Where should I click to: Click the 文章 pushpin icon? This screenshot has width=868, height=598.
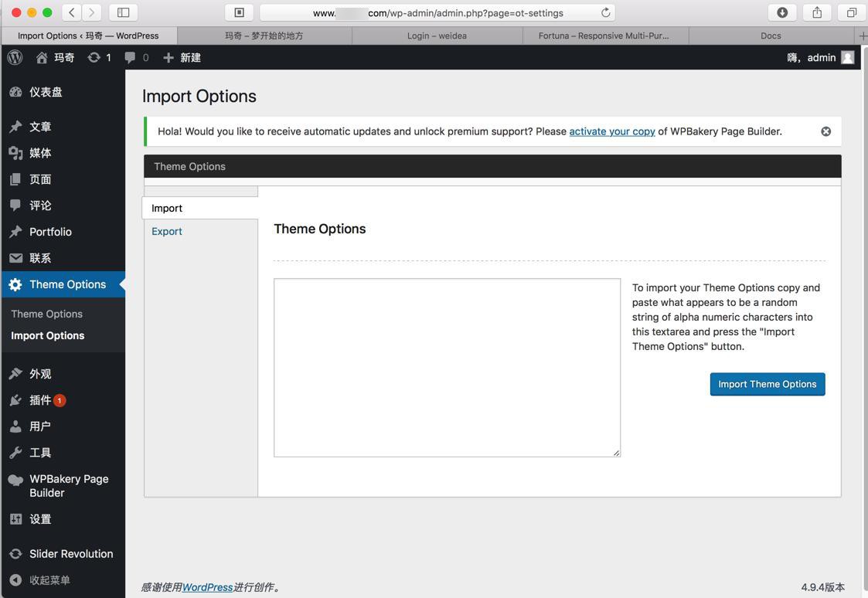(15, 127)
